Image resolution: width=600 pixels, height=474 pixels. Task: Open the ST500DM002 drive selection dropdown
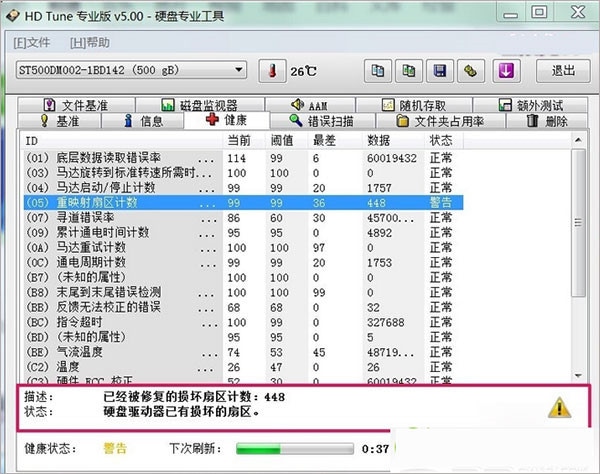(x=131, y=70)
